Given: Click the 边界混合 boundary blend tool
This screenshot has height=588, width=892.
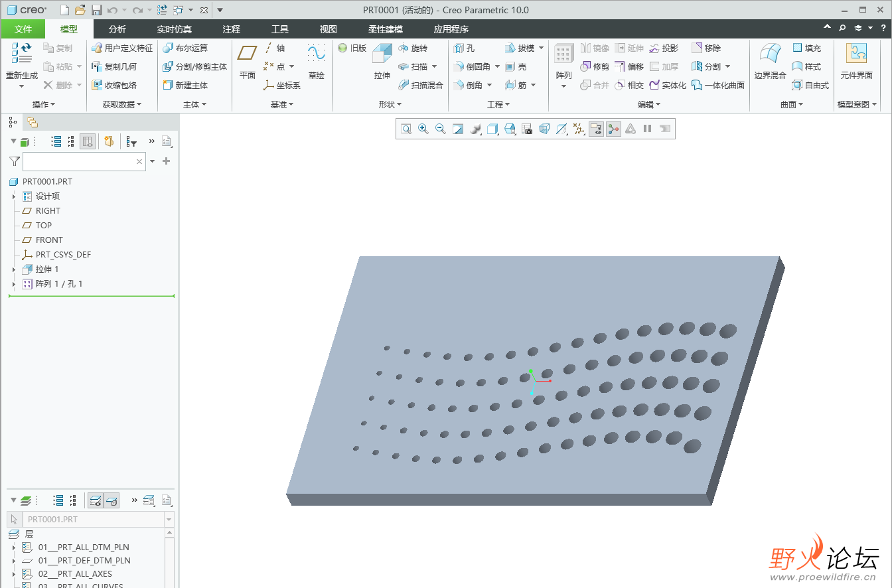Looking at the screenshot, I should click(770, 61).
